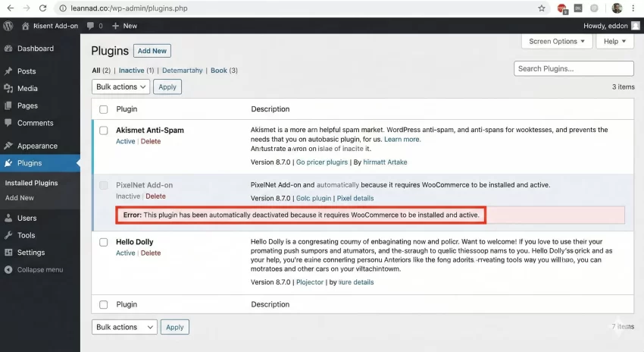Check the Hello Dolly checkbox
Screen dimensions: 644x352
tap(104, 242)
